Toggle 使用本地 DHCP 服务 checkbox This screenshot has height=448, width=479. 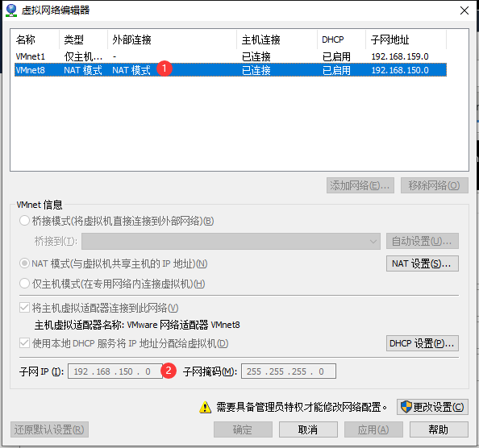point(24,343)
